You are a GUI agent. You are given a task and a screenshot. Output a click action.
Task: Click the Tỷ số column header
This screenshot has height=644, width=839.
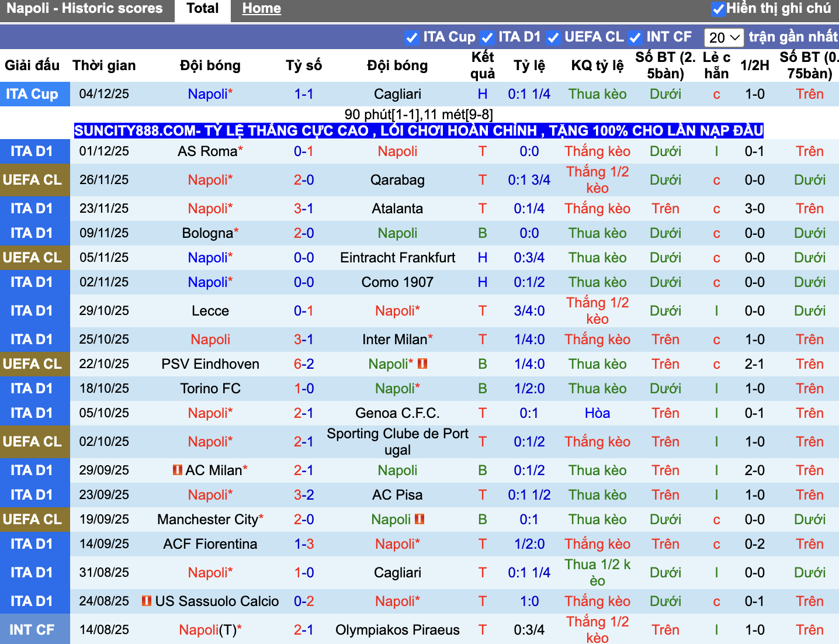[x=304, y=65]
